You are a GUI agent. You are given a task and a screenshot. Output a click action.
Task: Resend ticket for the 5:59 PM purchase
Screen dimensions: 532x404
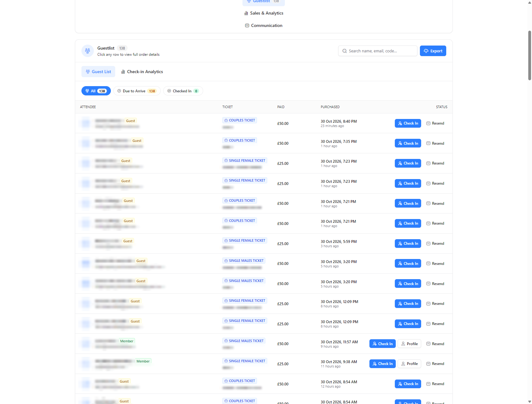pos(435,244)
